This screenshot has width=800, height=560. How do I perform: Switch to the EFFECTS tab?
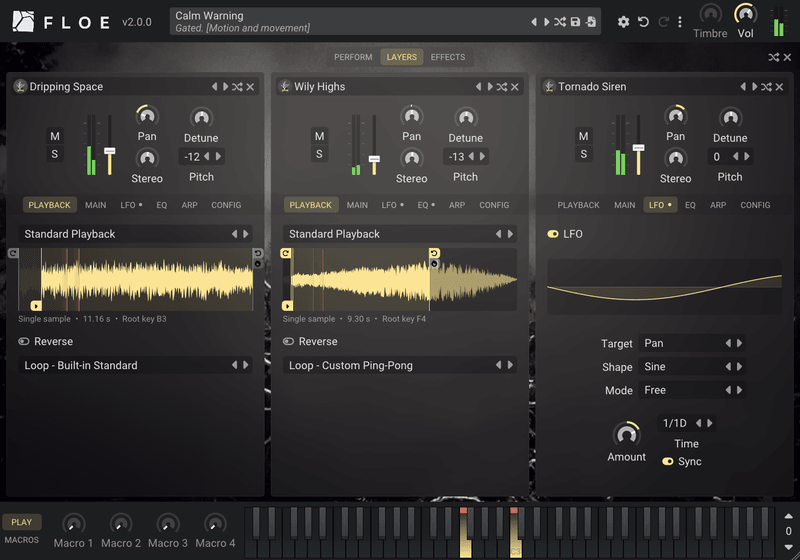coord(447,57)
